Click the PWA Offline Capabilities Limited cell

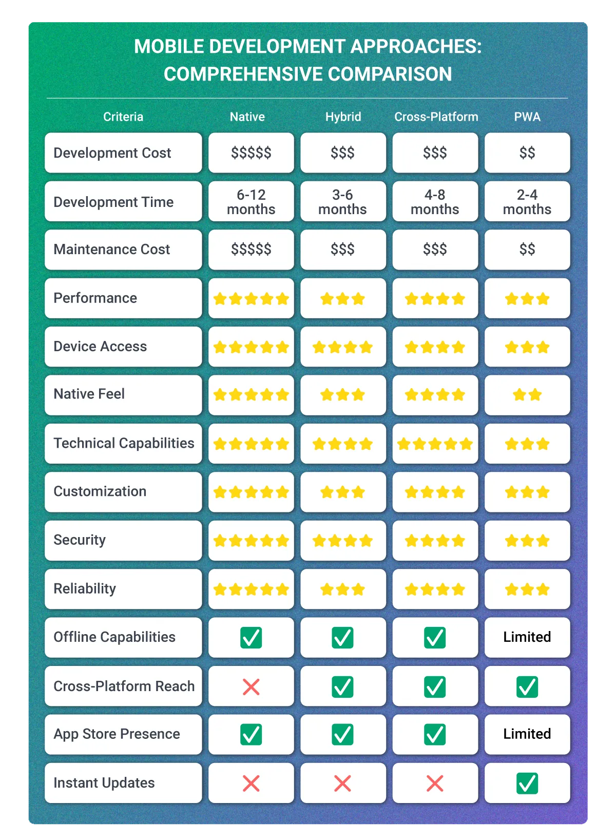(x=527, y=637)
